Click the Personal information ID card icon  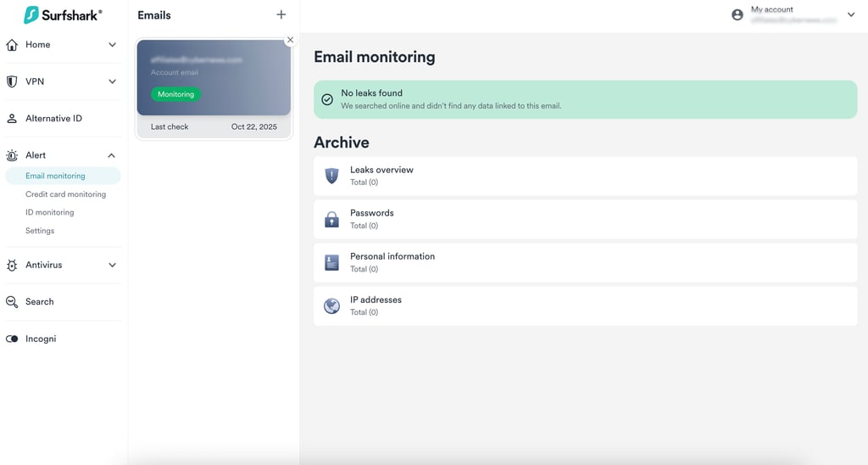[x=331, y=263]
